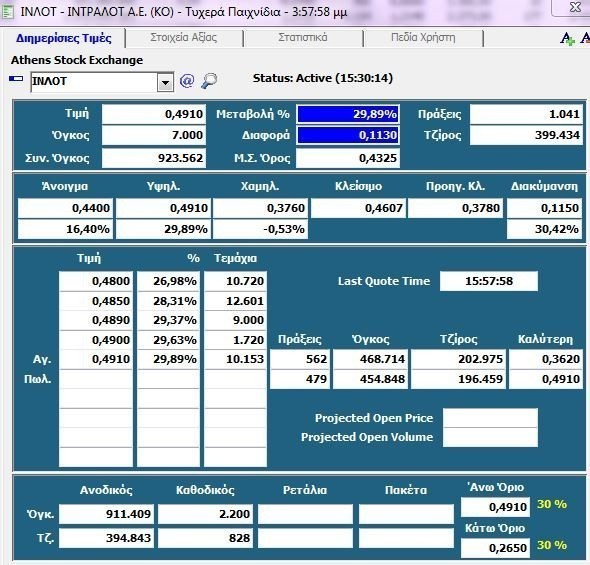This screenshot has height=565, width=590.
Task: Click the Κάτω Όριο value 0,2650
Action: pos(496,548)
